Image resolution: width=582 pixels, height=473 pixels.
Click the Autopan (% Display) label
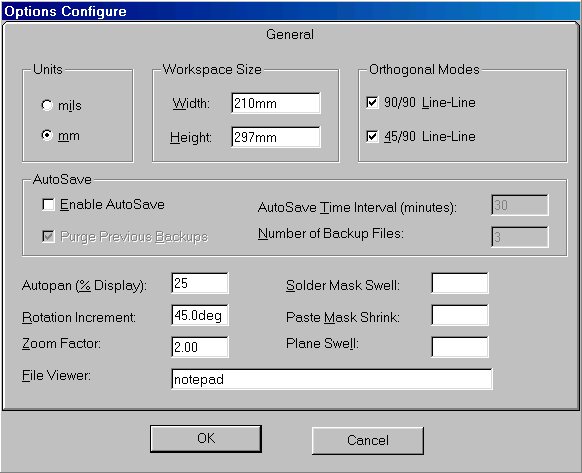coord(84,286)
